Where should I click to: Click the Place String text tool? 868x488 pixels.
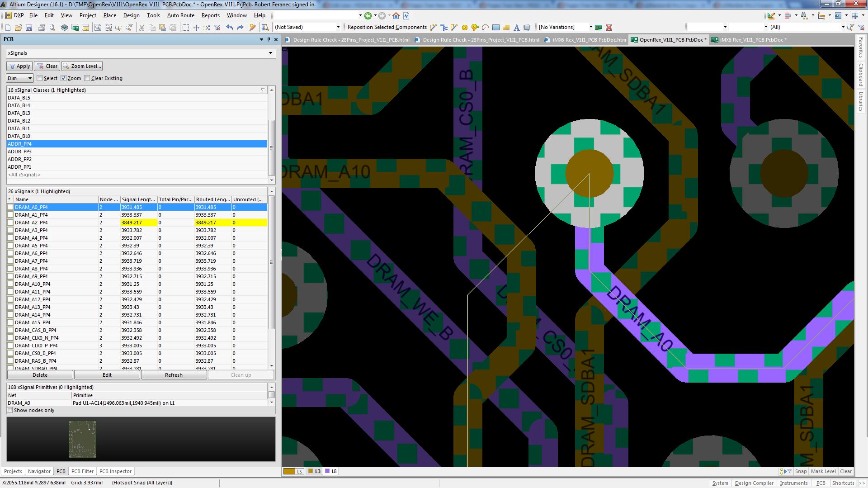tap(516, 28)
